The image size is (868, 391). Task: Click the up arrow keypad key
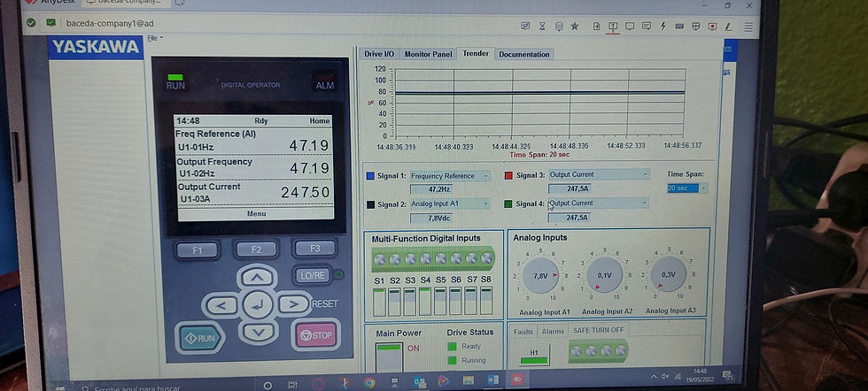pyautogui.click(x=258, y=277)
